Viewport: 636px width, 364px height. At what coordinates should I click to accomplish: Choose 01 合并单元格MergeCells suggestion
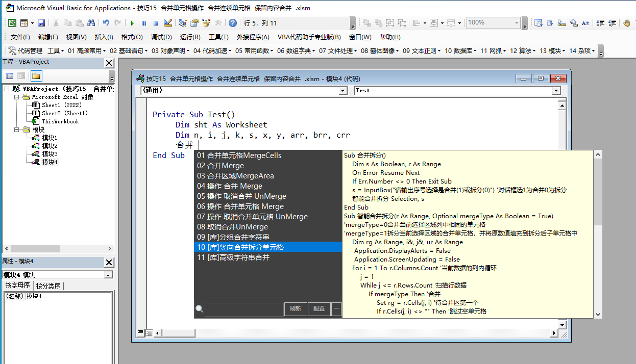pyautogui.click(x=268, y=155)
